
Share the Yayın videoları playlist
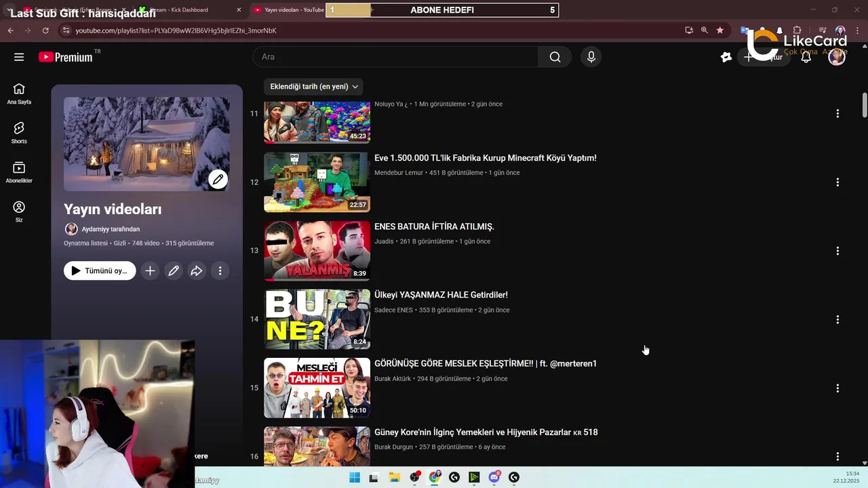tap(196, 270)
